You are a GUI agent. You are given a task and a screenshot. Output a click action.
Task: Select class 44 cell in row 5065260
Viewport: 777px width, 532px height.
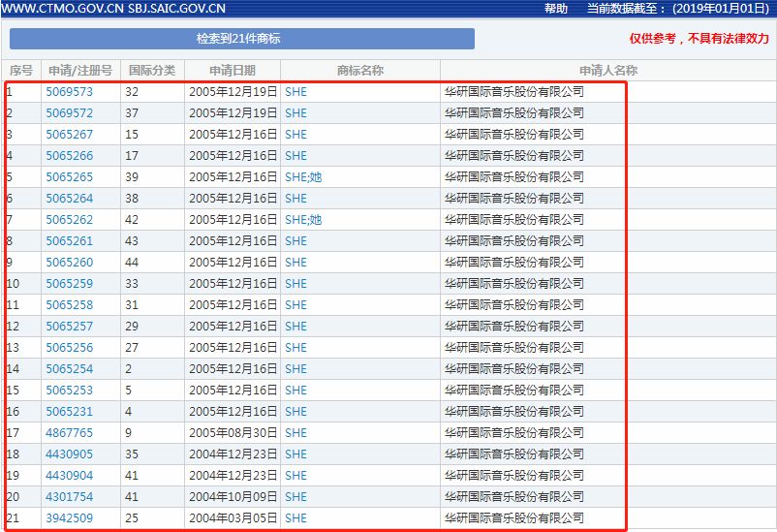132,263
